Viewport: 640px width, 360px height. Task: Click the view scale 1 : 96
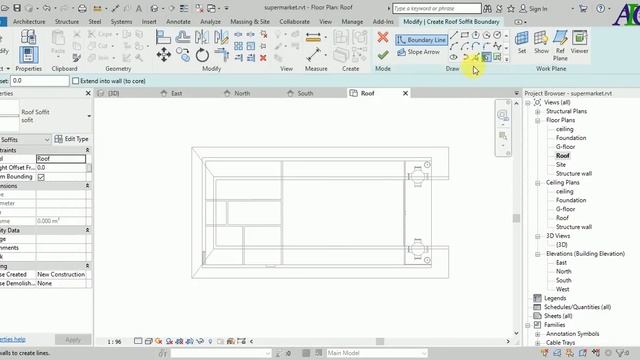click(114, 342)
